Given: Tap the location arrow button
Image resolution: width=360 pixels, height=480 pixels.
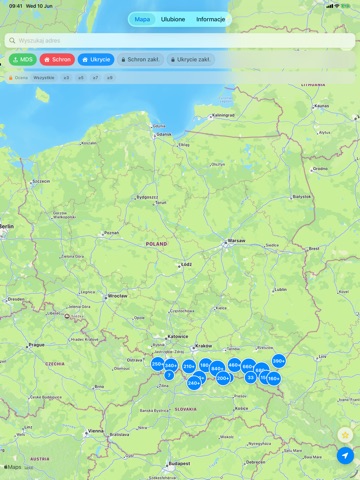Looking at the screenshot, I should click(345, 456).
